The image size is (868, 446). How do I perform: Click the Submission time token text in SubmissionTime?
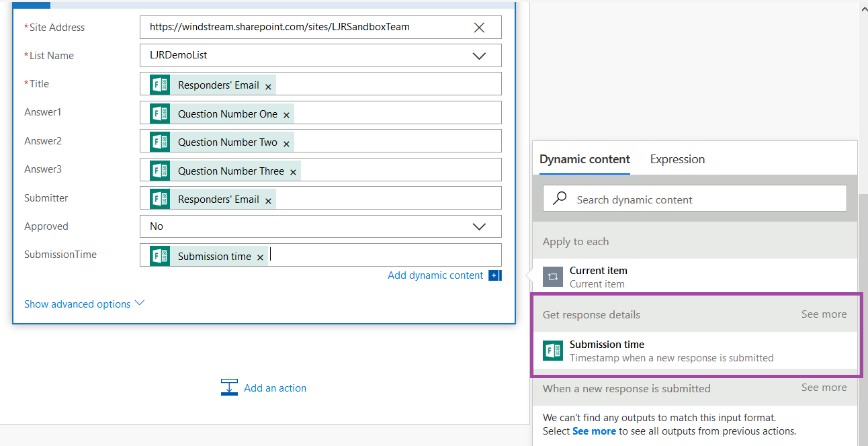pos(214,257)
